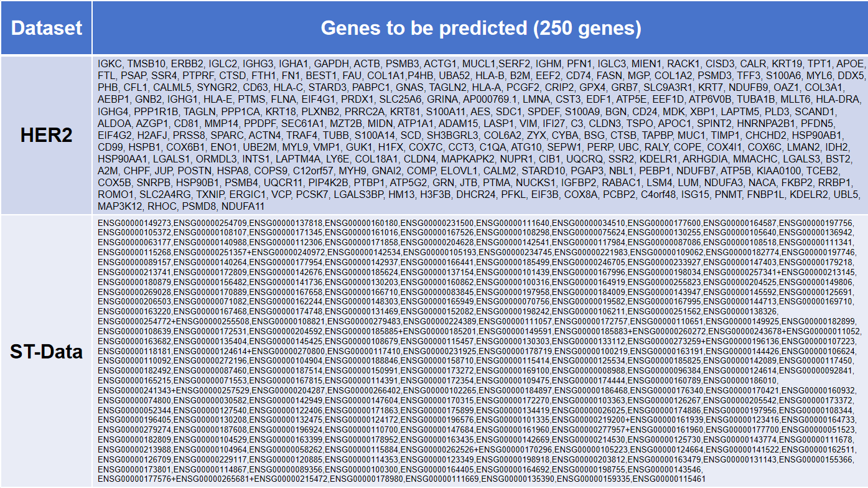This screenshot has width=868, height=488.
Task: Click the first ID ENSG00000149273
Action: pos(134,223)
